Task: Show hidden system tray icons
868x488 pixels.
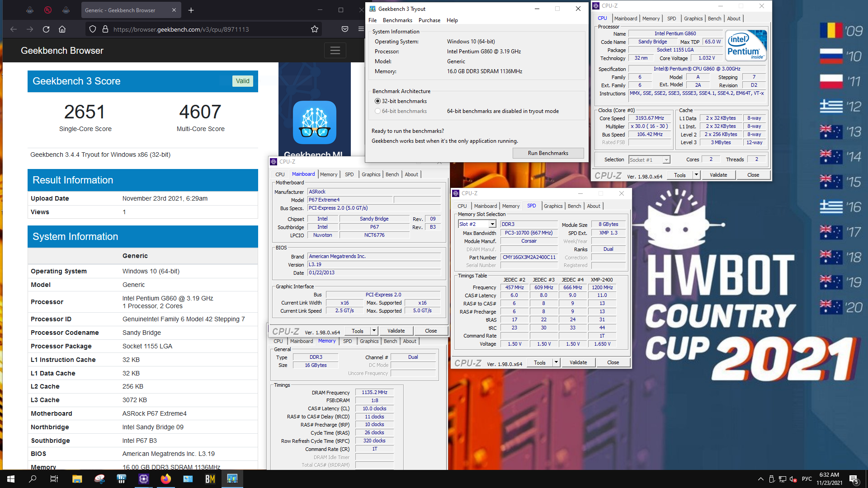Action: (x=761, y=479)
